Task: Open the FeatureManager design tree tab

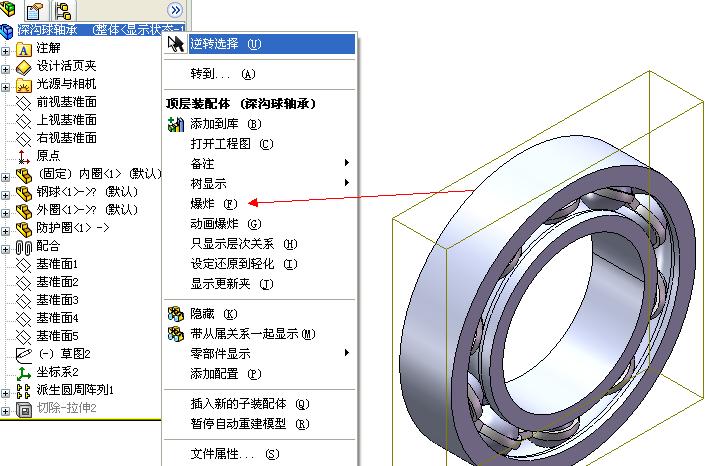Action: coord(8,9)
